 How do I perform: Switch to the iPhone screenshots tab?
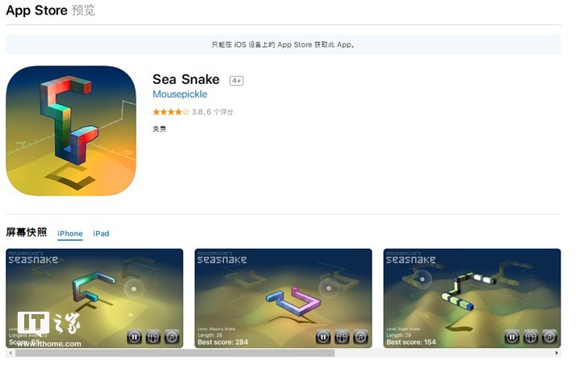69,233
